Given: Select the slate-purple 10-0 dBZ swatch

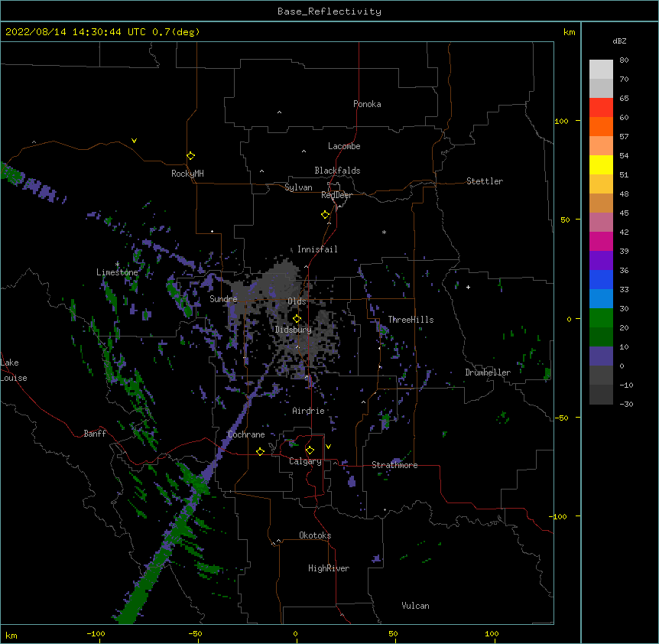Looking at the screenshot, I should pyautogui.click(x=601, y=356).
